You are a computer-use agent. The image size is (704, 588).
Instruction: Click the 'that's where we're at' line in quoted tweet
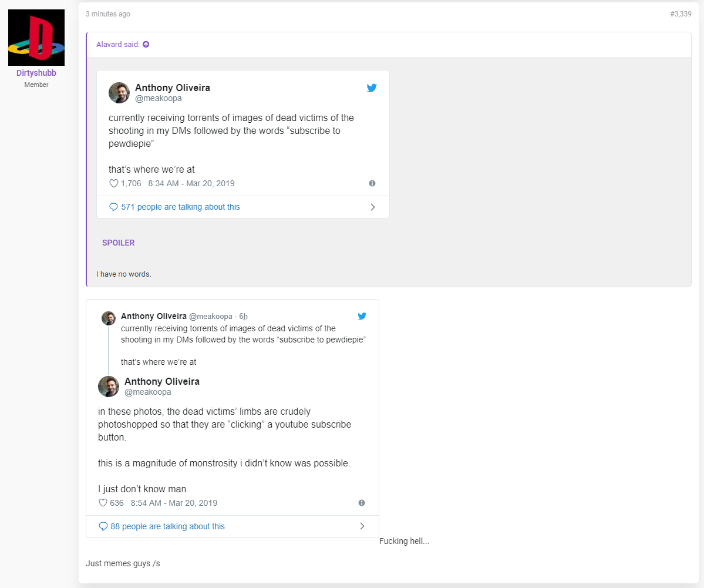point(151,170)
